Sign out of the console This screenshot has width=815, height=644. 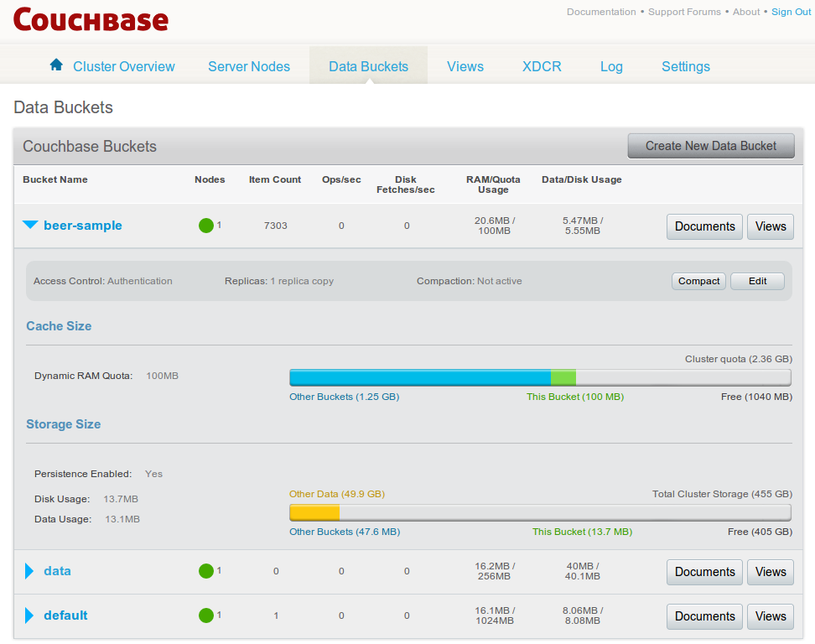point(791,12)
